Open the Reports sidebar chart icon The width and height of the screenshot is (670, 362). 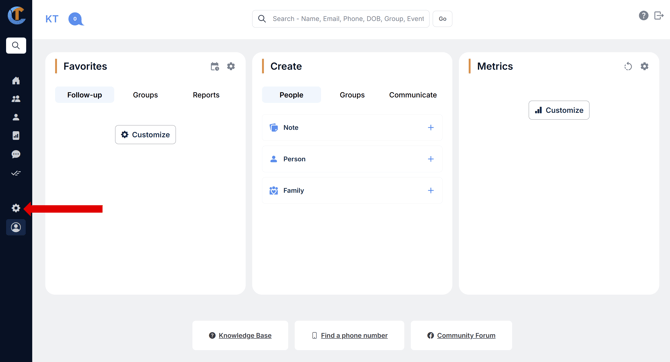pyautogui.click(x=16, y=135)
